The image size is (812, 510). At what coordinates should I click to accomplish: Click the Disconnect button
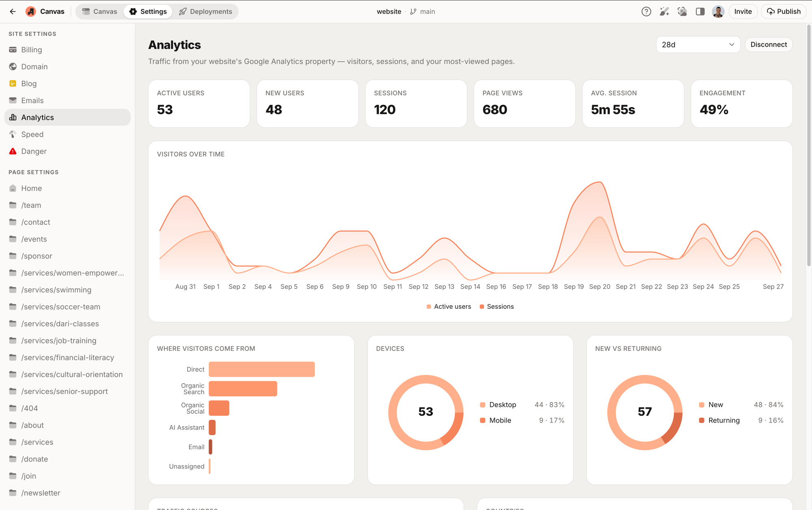tap(769, 45)
